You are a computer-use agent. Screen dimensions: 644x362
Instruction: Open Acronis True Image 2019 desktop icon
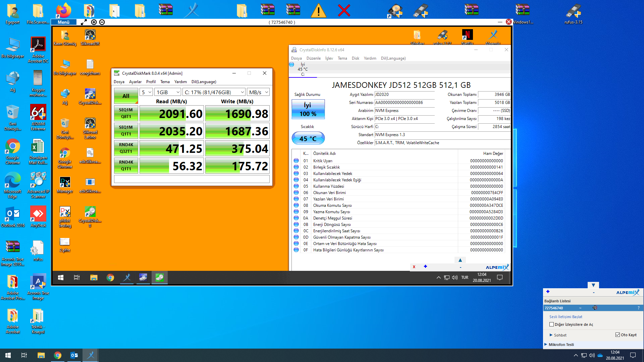tap(13, 253)
